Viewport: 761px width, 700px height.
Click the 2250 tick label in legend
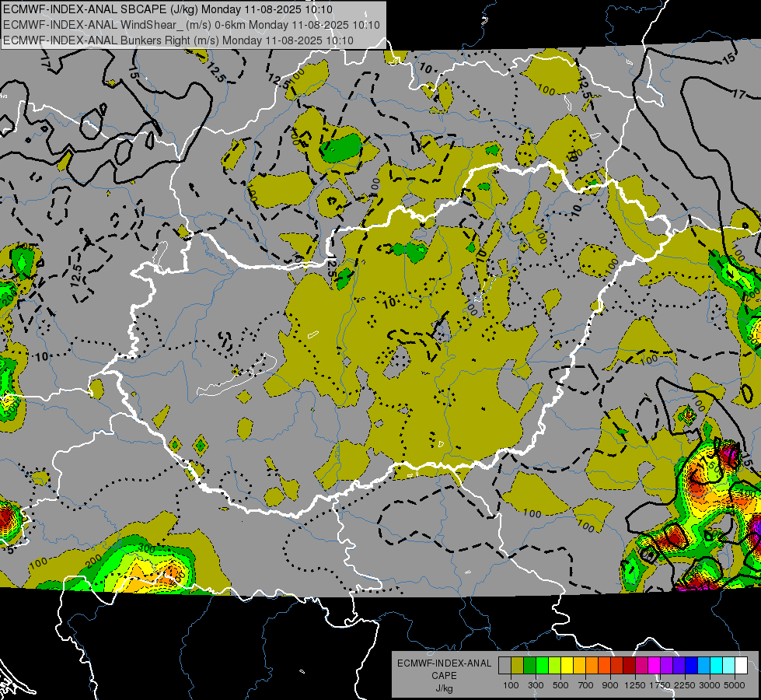pyautogui.click(x=685, y=685)
